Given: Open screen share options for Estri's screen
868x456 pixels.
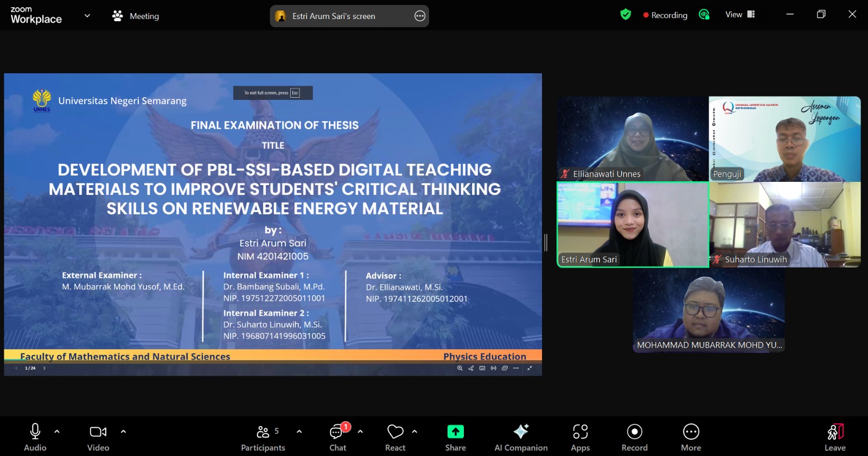Looking at the screenshot, I should [x=419, y=16].
